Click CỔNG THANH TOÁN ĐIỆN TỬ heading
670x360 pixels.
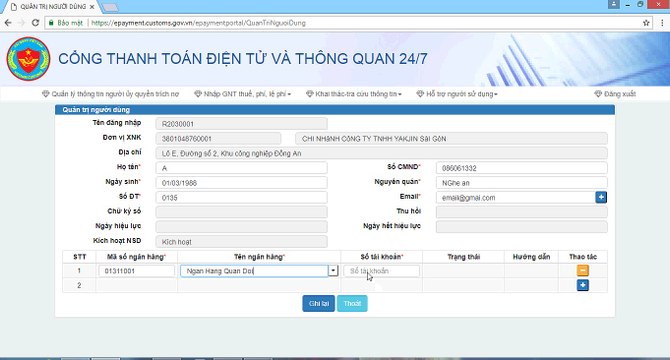pos(243,59)
